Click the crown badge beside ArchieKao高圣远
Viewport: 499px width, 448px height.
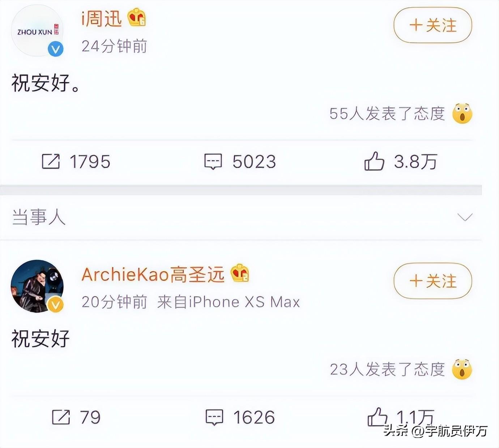tap(240, 273)
